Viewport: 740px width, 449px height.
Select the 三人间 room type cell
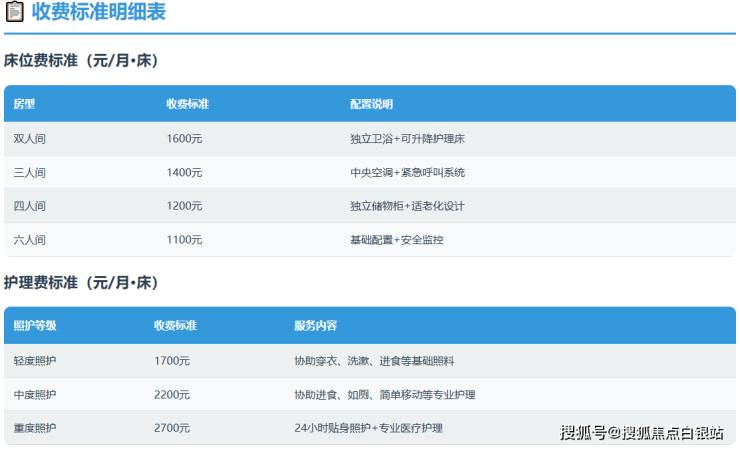30,173
